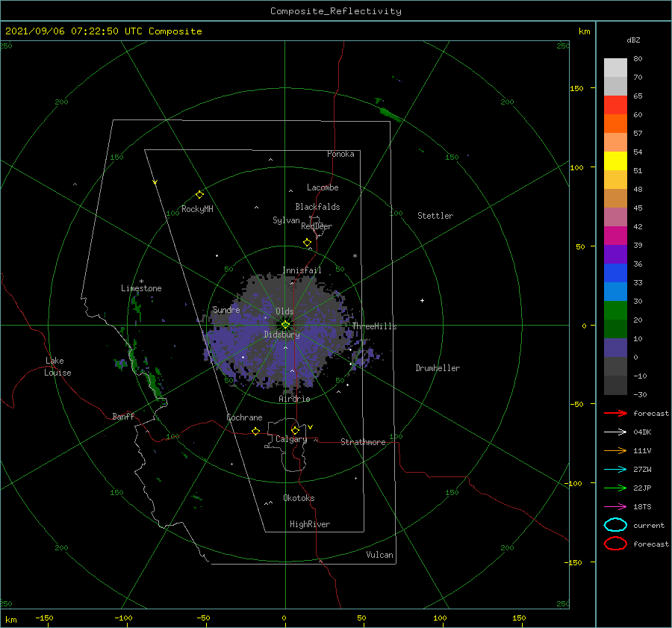Click the red forecast ellipse in legend
Screen dimensions: 672x628
pyautogui.click(x=615, y=544)
